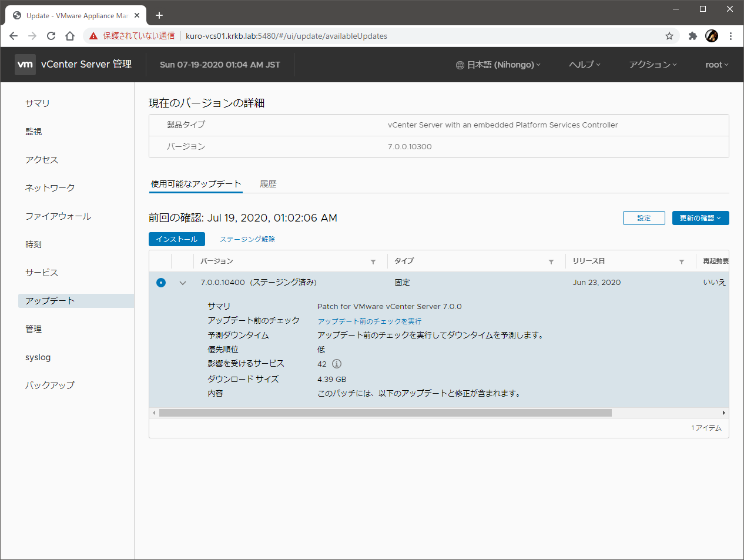Click the filter icon in リリース日 column
This screenshot has height=560, width=744.
coord(682,261)
